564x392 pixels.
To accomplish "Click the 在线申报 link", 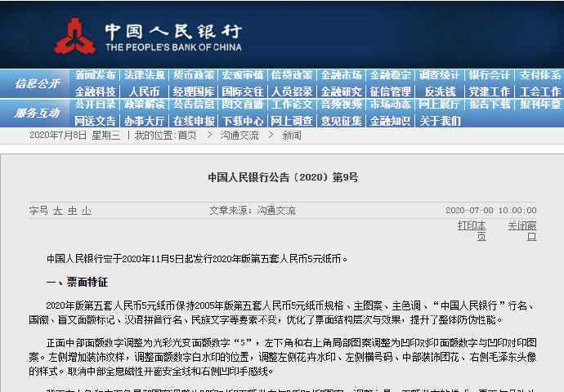I will (194, 121).
